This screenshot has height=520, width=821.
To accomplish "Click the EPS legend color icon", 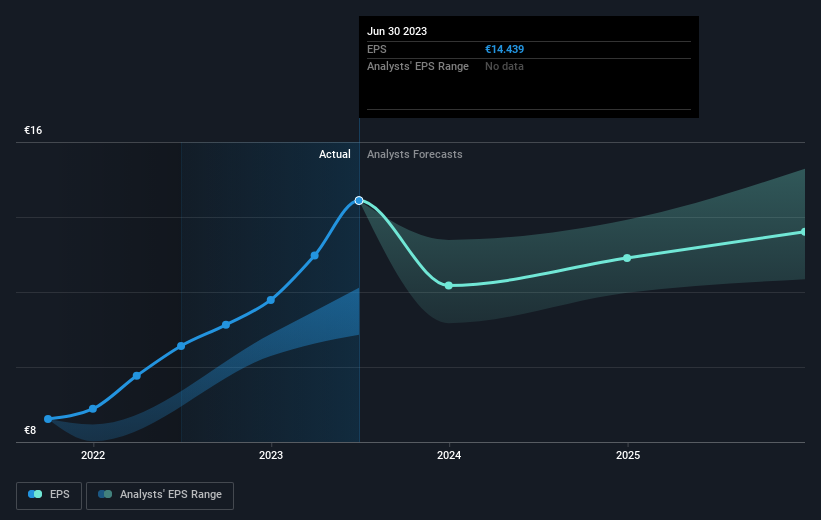I will 35,494.
